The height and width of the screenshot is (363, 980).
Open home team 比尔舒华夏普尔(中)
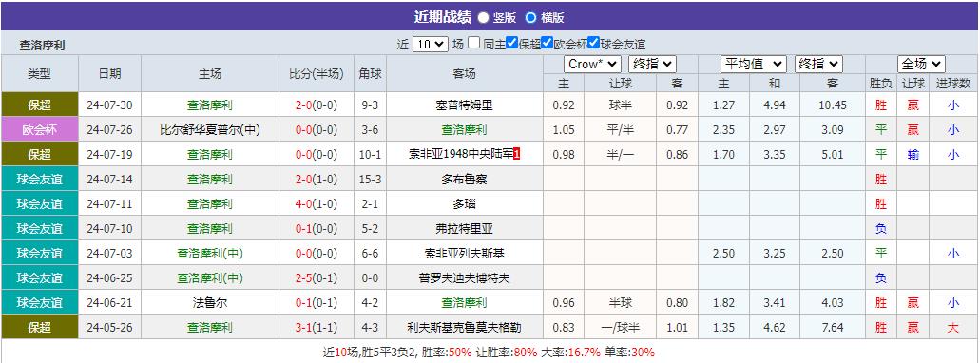coord(210,130)
